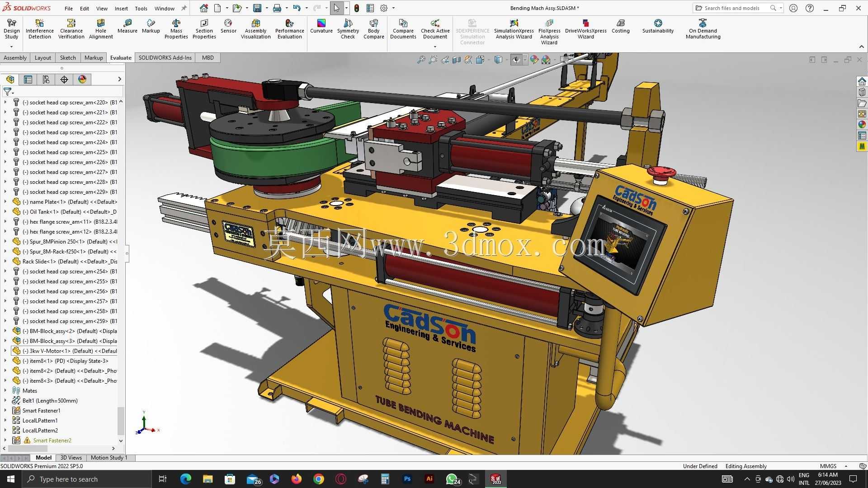The height and width of the screenshot is (488, 868).
Task: Open Appearances, Scenes and Decals pane
Action: 862,125
